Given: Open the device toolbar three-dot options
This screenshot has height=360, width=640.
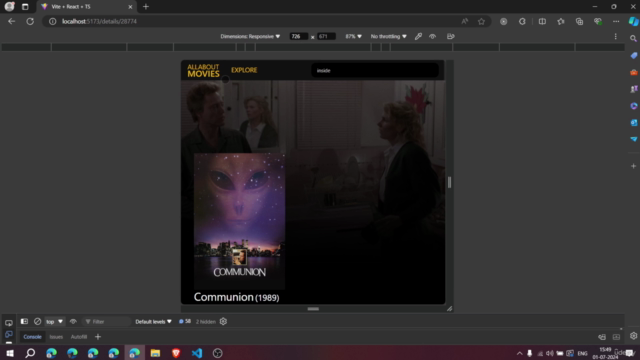Looking at the screenshot, I should [616, 36].
